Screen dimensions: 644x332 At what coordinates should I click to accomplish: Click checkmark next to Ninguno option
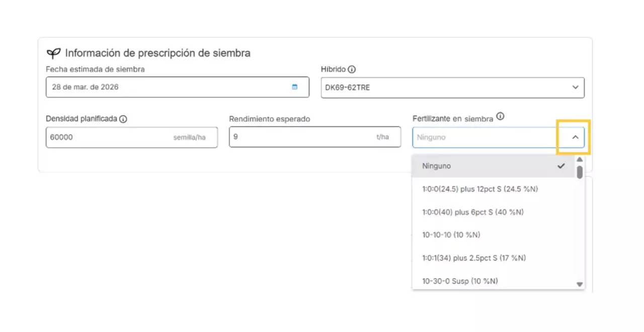[561, 166]
